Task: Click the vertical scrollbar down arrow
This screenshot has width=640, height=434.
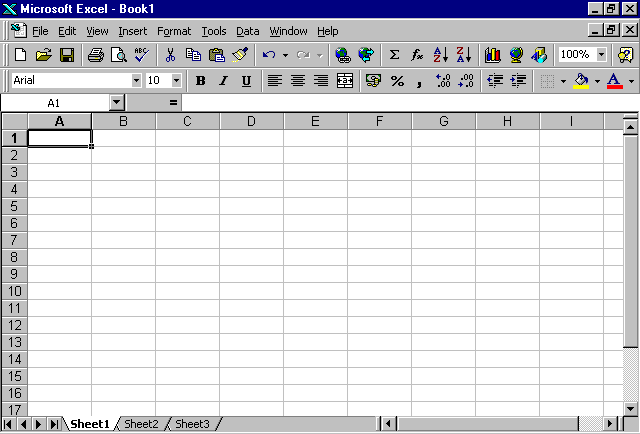Action: (631, 408)
